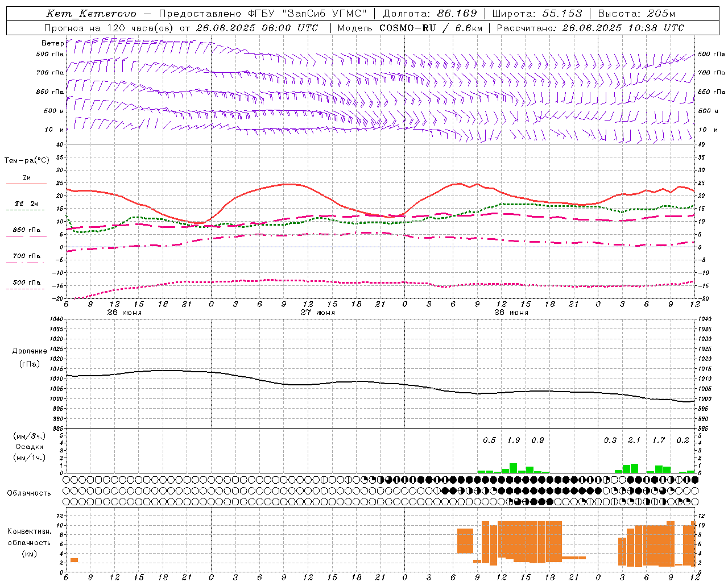Click the '26 июня' date label
The height and width of the screenshot is (582, 728).
point(125,313)
